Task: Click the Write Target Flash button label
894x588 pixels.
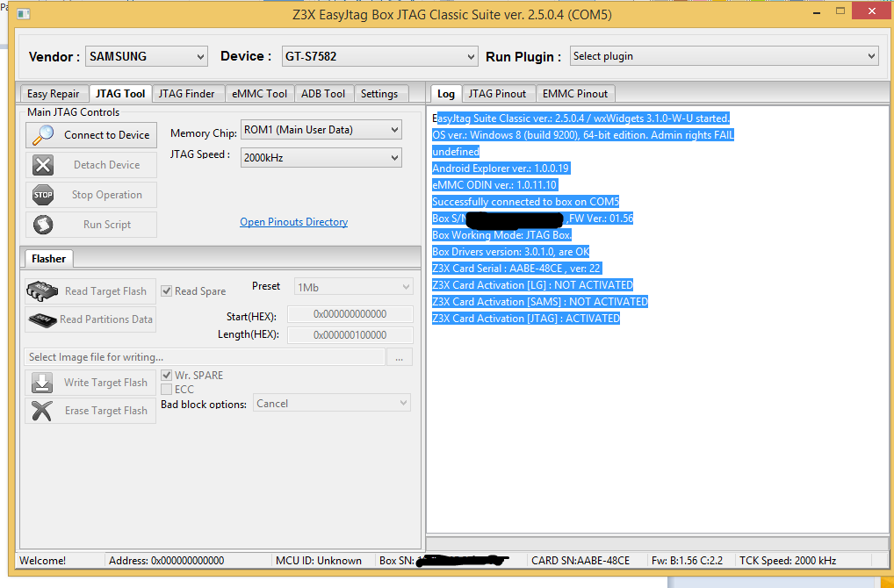Action: tap(105, 383)
